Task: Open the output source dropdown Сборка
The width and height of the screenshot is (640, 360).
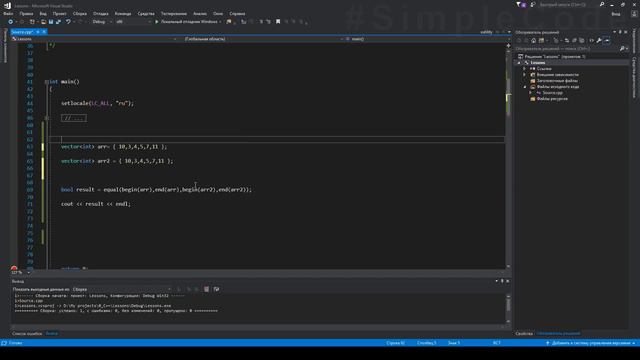Action: (121, 289)
